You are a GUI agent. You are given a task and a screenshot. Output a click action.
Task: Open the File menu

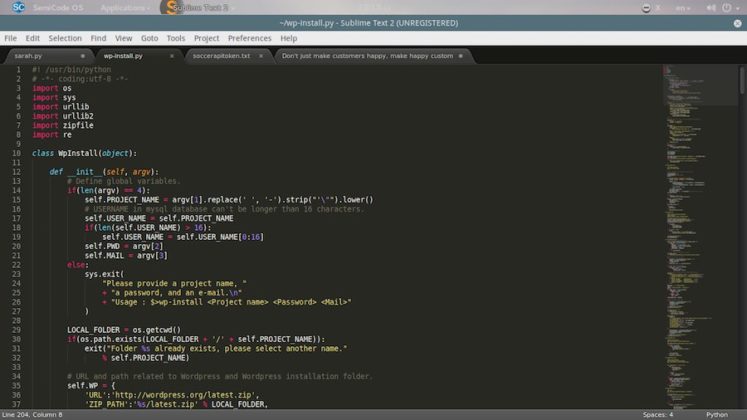(x=10, y=38)
